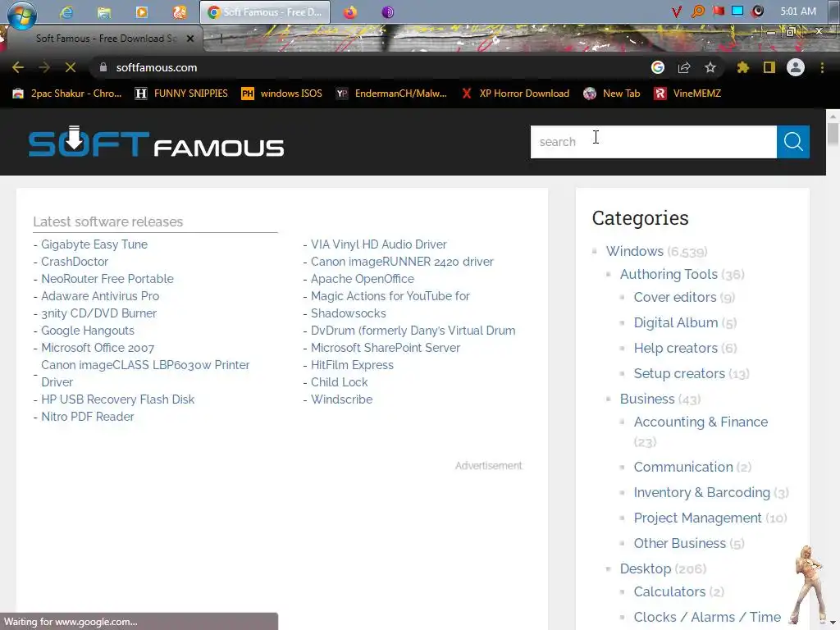Viewport: 840px width, 630px height.
Task: Launch Internet Explorer from the taskbar
Action: (x=66, y=11)
